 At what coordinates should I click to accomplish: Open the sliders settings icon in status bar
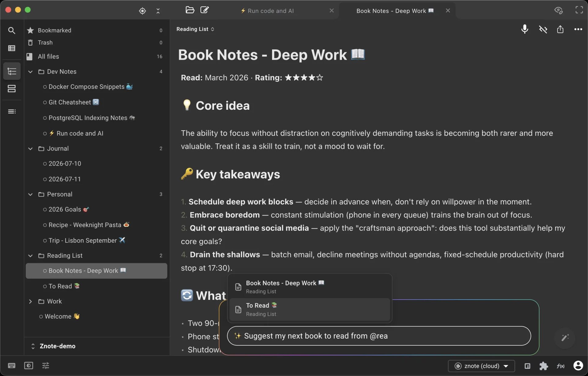pyautogui.click(x=45, y=365)
